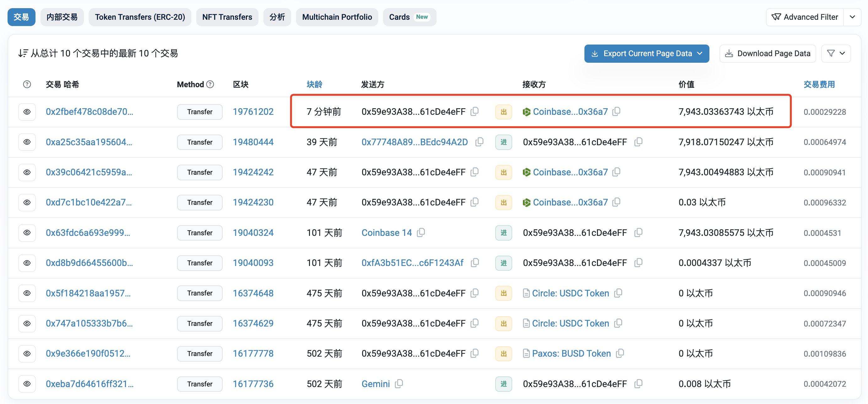Image resolution: width=868 pixels, height=404 pixels.
Task: Preview transaction 0x63fdc6a693e999 with eye icon
Action: click(x=27, y=233)
